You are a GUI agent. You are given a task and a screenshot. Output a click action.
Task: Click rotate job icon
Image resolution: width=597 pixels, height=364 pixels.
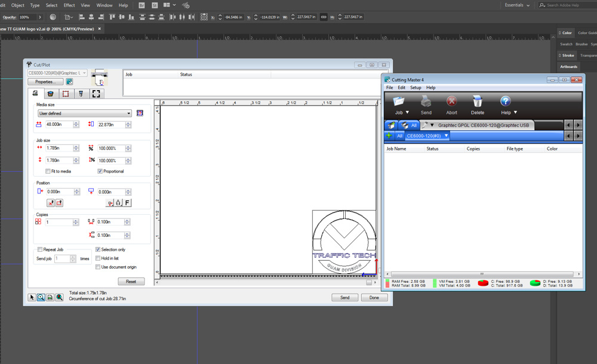click(118, 203)
